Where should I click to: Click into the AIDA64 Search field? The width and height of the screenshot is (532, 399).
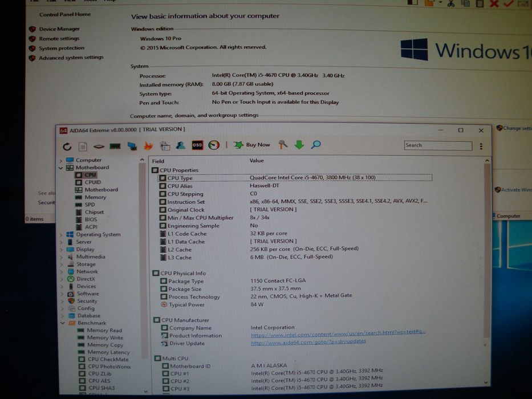click(438, 145)
